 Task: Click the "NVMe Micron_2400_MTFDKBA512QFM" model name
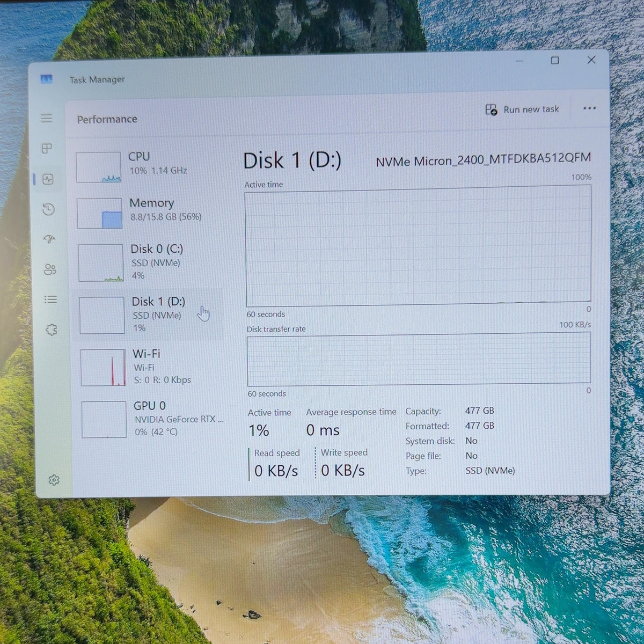point(483,159)
